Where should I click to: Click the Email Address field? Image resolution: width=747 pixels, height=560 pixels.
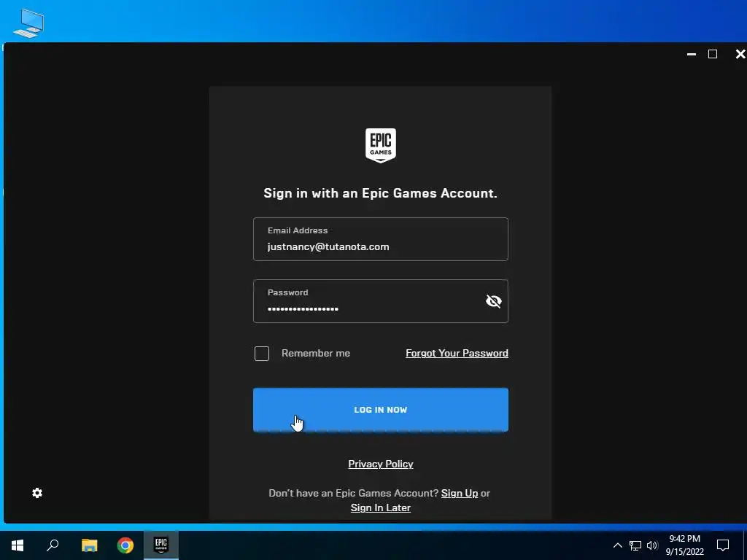(380, 239)
